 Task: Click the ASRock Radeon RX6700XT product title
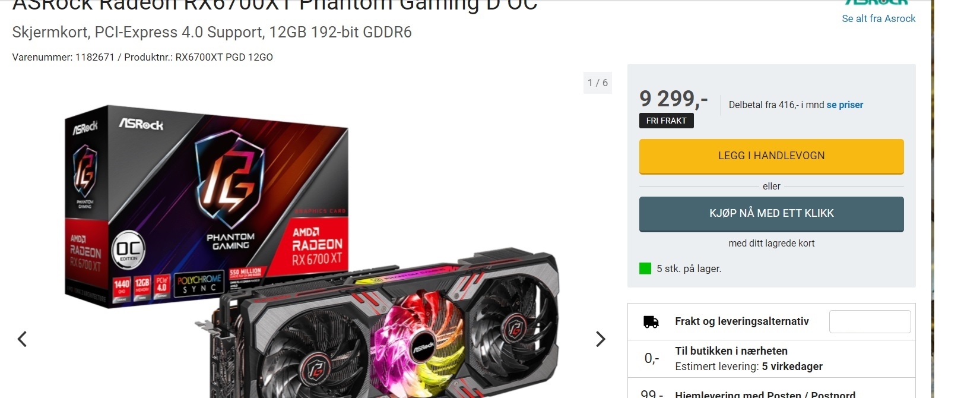(275, 5)
